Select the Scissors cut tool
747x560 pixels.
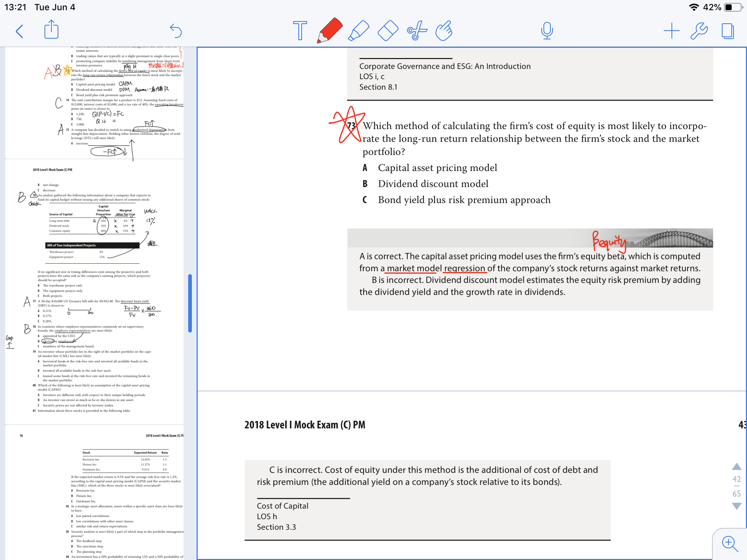coord(417,31)
